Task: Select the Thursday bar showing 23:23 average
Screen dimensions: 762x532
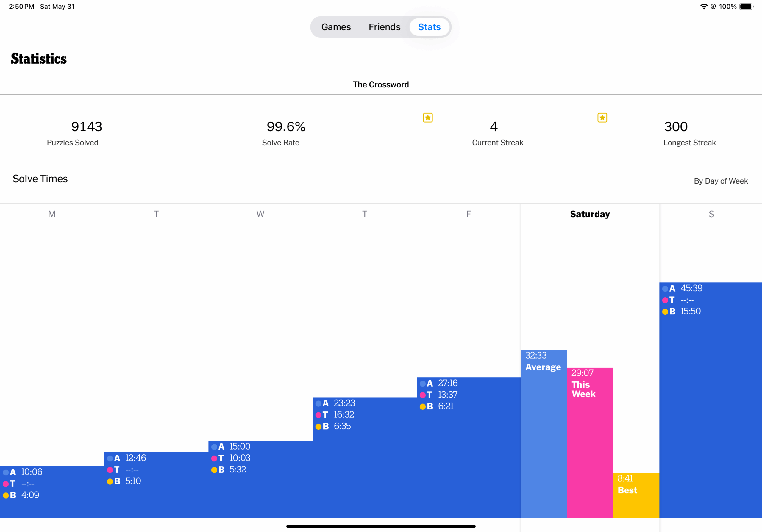Action: pos(364,458)
